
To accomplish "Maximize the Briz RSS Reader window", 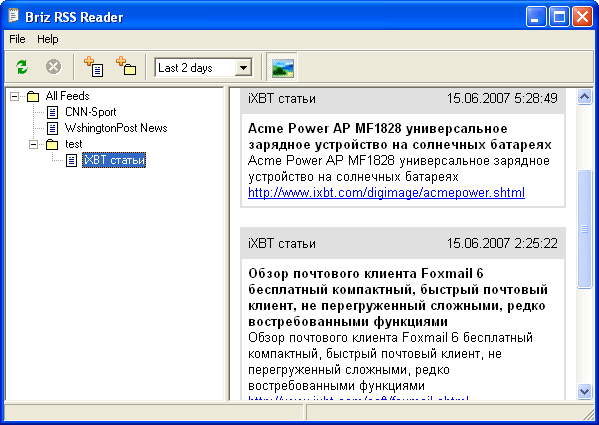I will [559, 17].
